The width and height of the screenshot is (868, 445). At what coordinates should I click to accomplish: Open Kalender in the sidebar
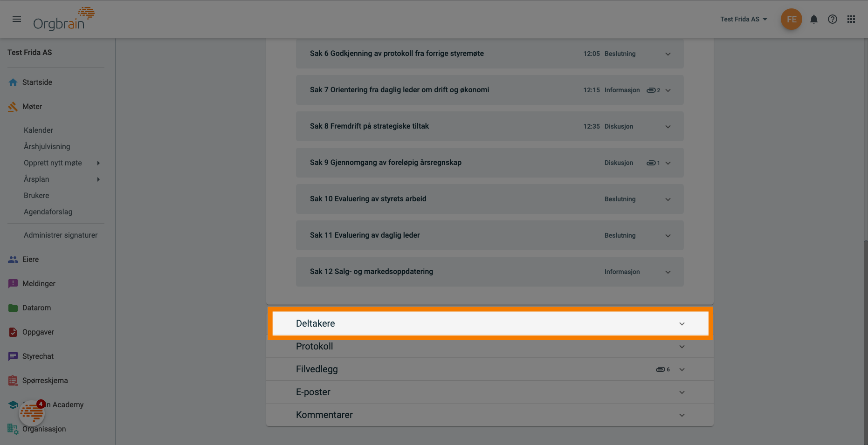[x=38, y=130]
